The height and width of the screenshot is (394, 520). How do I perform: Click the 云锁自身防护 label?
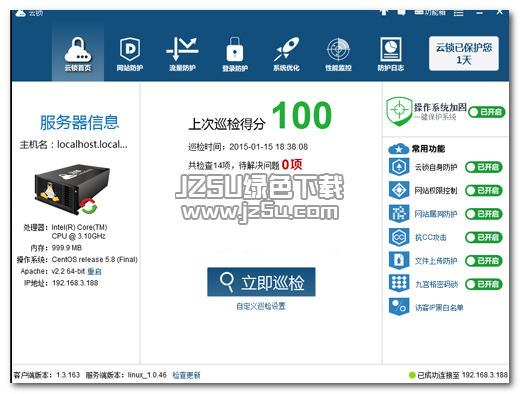click(436, 167)
